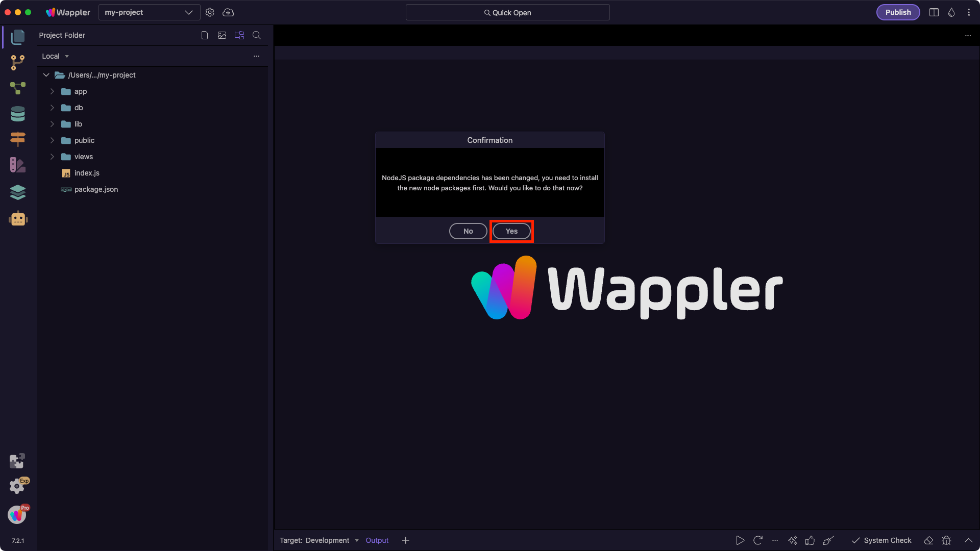The image size is (980, 551).
Task: Open the AI assistant robot panel
Action: tap(18, 218)
